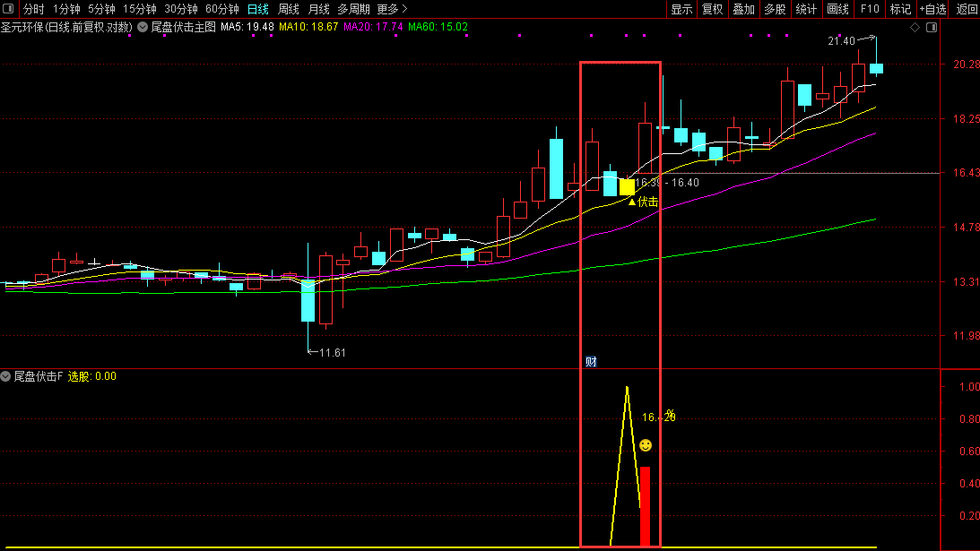The width and height of the screenshot is (980, 551).
Task: Open the 多周期 multi-period view
Action: click(354, 9)
